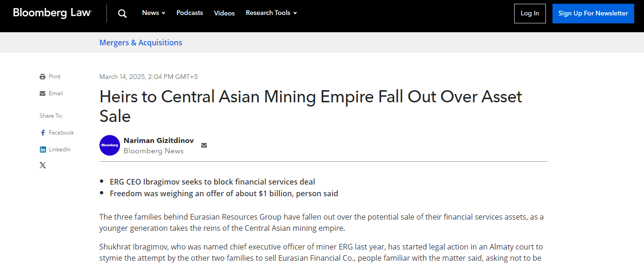This screenshot has height=264, width=644.
Task: Click the Bloomberg Law logo
Action: [52, 13]
